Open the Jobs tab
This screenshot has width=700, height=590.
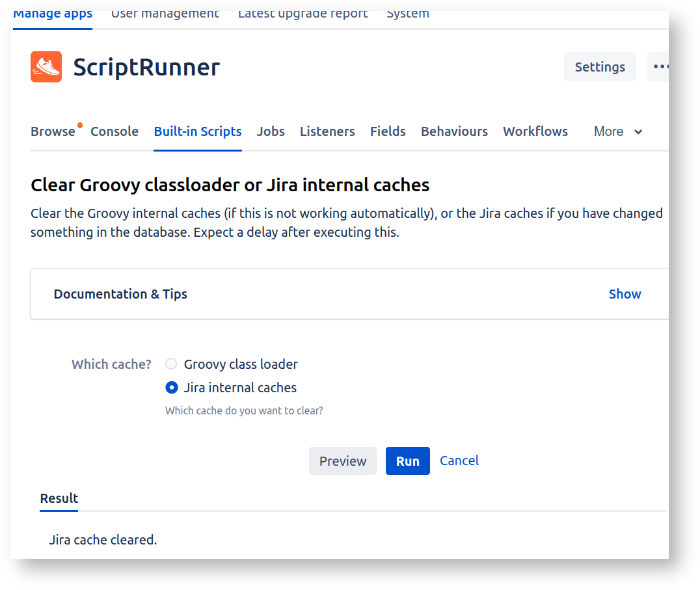(x=271, y=131)
